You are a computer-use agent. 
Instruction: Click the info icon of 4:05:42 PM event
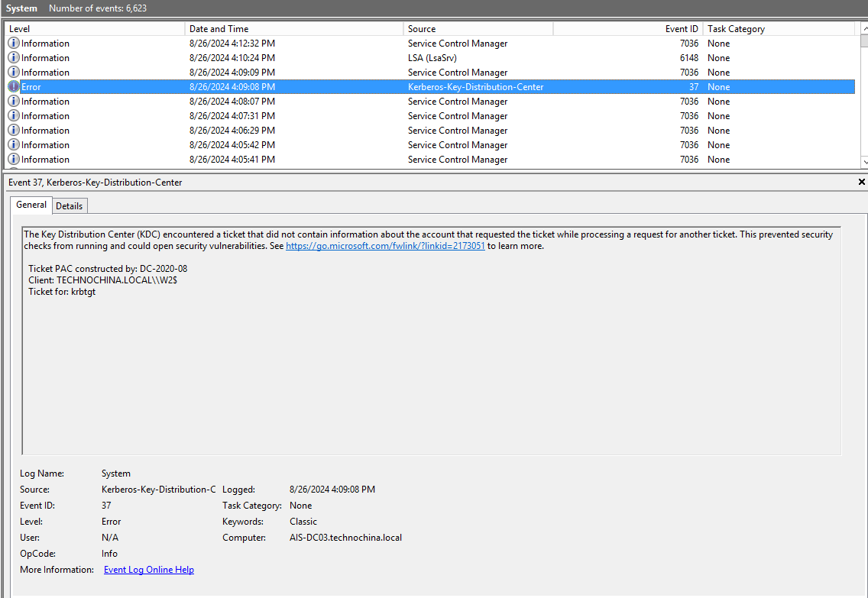tap(13, 145)
